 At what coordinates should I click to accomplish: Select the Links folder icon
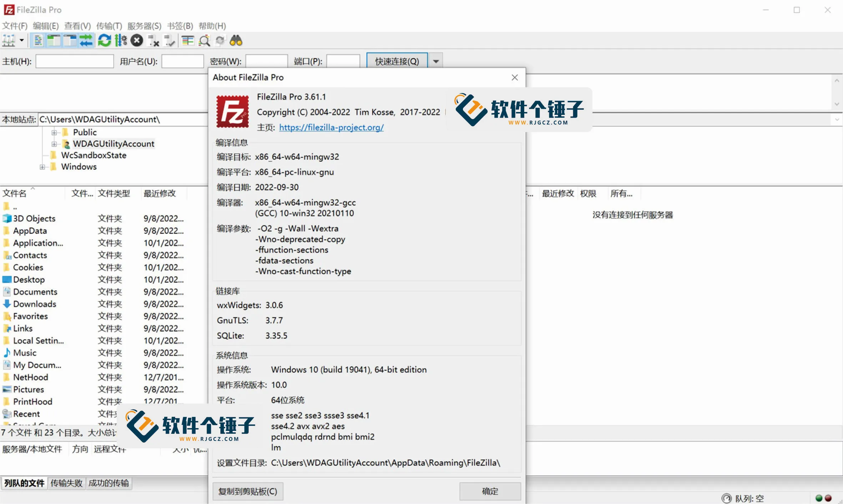[x=7, y=328]
